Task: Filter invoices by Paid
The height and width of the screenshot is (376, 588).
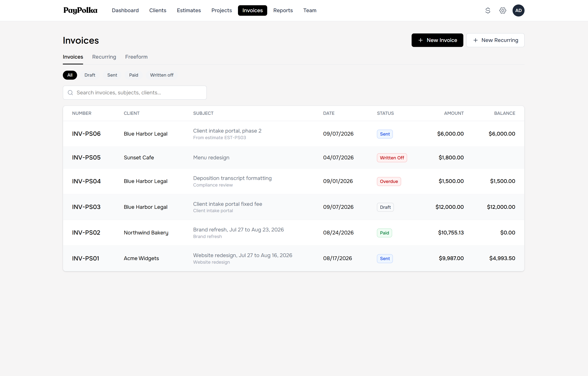Action: tap(133, 75)
